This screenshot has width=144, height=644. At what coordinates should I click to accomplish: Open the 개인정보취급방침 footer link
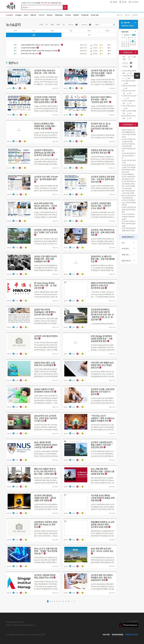[117, 634]
